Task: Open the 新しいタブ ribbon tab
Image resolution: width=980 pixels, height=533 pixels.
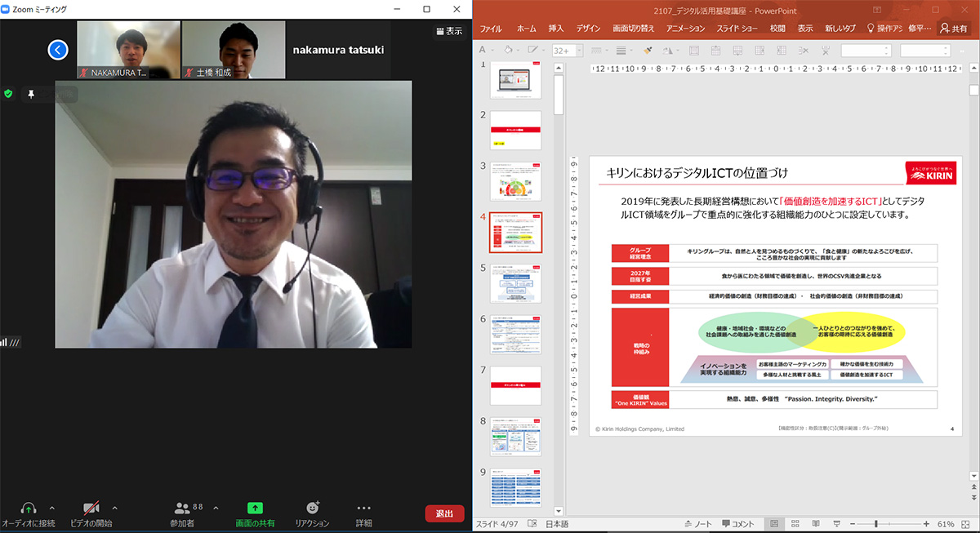Action: point(841,28)
